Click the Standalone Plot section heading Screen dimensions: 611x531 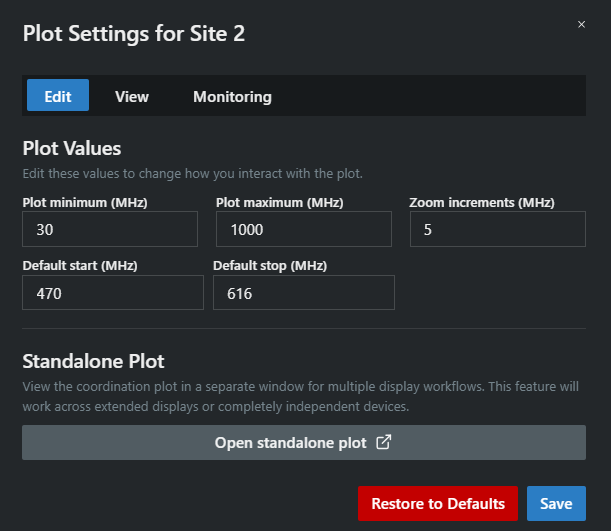(x=94, y=361)
